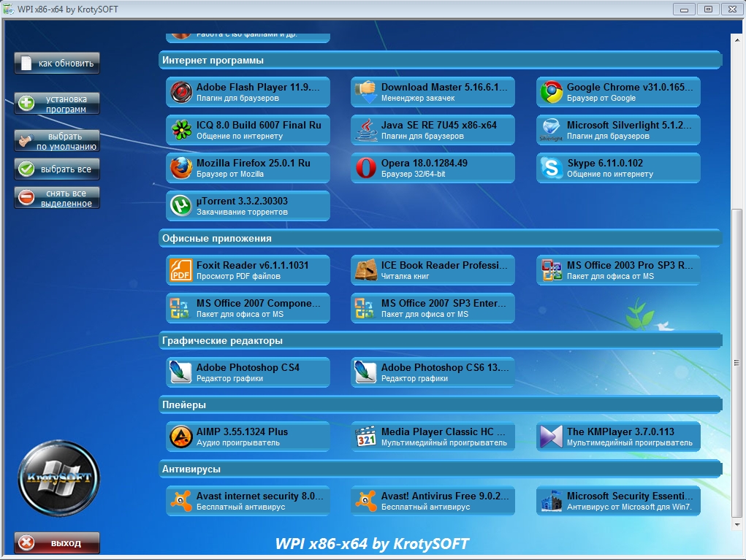Image resolution: width=746 pixels, height=560 pixels.
Task: Click the 'Антивирусы' category header
Action: (x=441, y=469)
